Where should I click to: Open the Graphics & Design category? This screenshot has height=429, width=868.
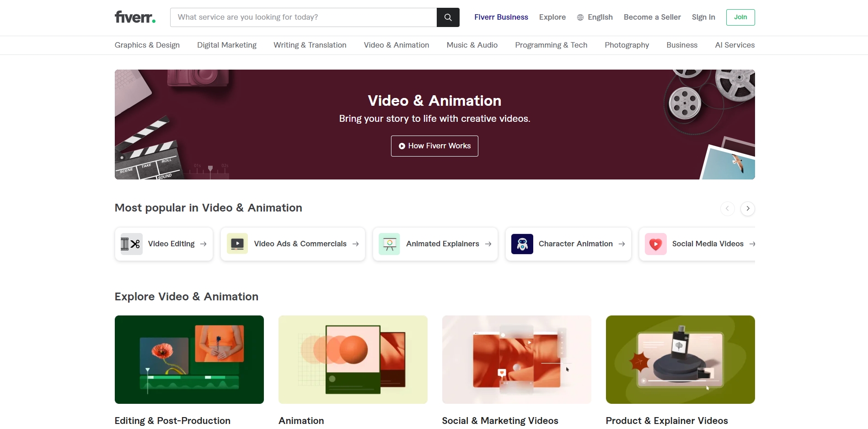point(147,45)
